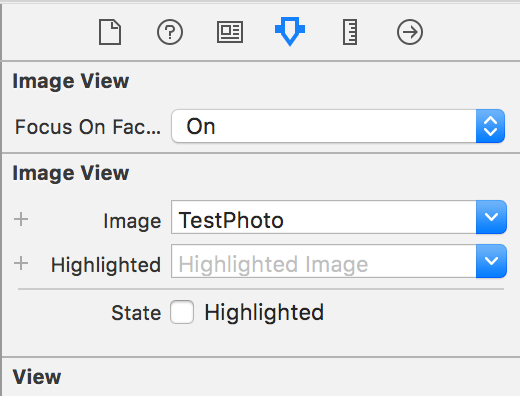The image size is (520, 396).
Task: Select the Attributes inspector icon
Action: click(290, 31)
